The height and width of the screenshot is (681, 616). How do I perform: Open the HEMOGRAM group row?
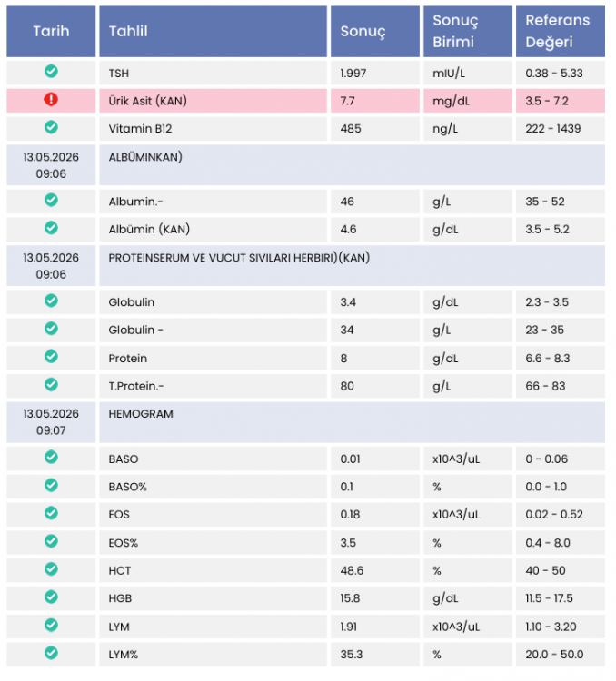(x=305, y=422)
